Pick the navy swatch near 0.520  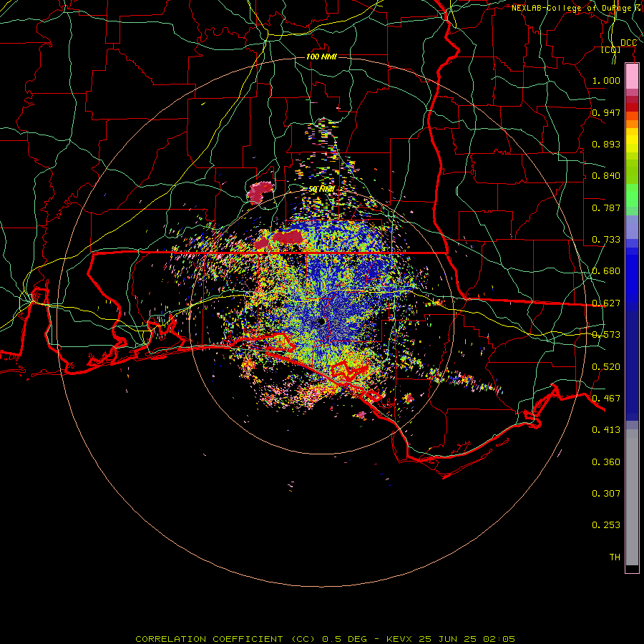632,366
